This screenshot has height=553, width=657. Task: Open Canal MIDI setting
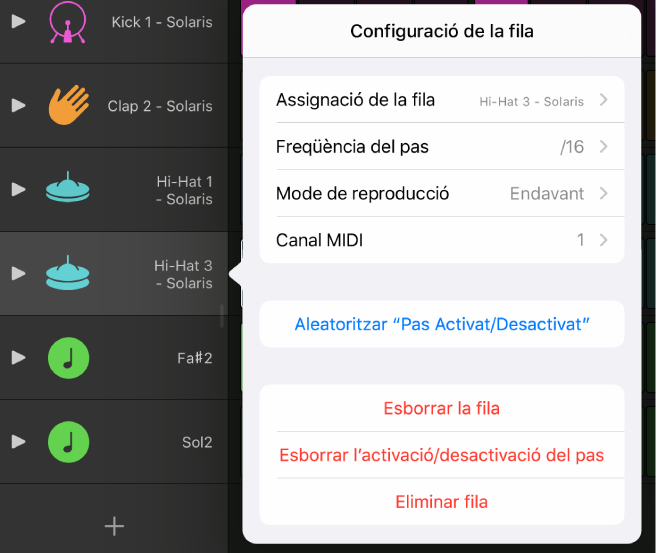(x=442, y=240)
